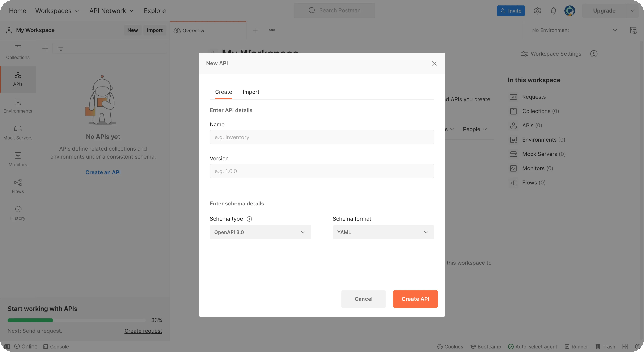Open the Flows sidebar icon
This screenshot has width=644, height=352.
click(x=18, y=186)
